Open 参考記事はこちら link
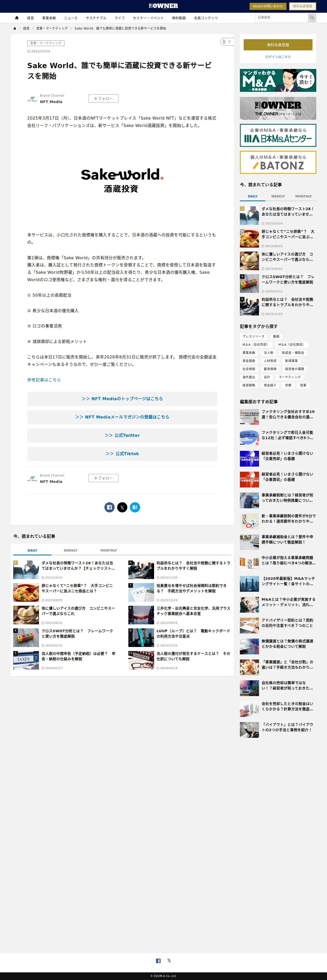Image resolution: width=327 pixels, height=980 pixels. [x=44, y=380]
